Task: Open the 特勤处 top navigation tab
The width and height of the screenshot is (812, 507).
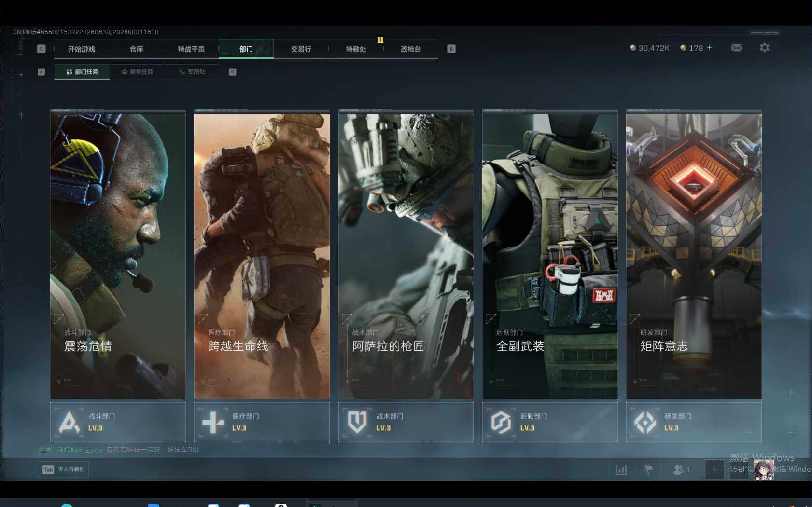Action: pos(356,49)
